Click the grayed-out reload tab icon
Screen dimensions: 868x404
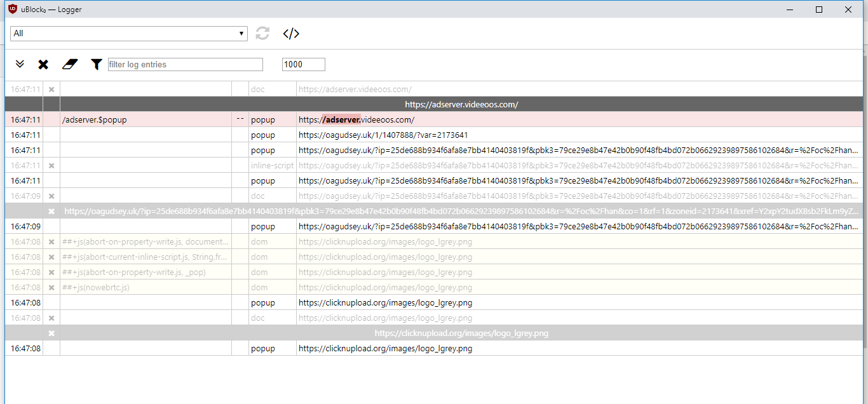click(262, 33)
